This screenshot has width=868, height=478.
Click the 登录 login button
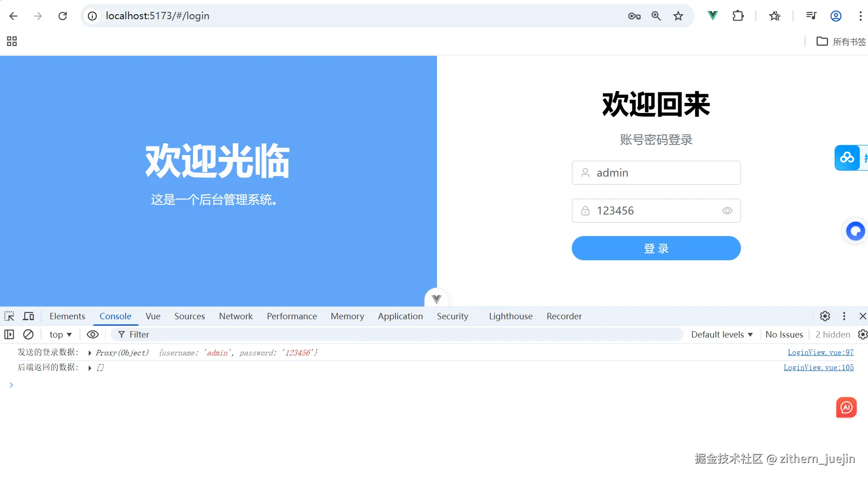coord(656,248)
